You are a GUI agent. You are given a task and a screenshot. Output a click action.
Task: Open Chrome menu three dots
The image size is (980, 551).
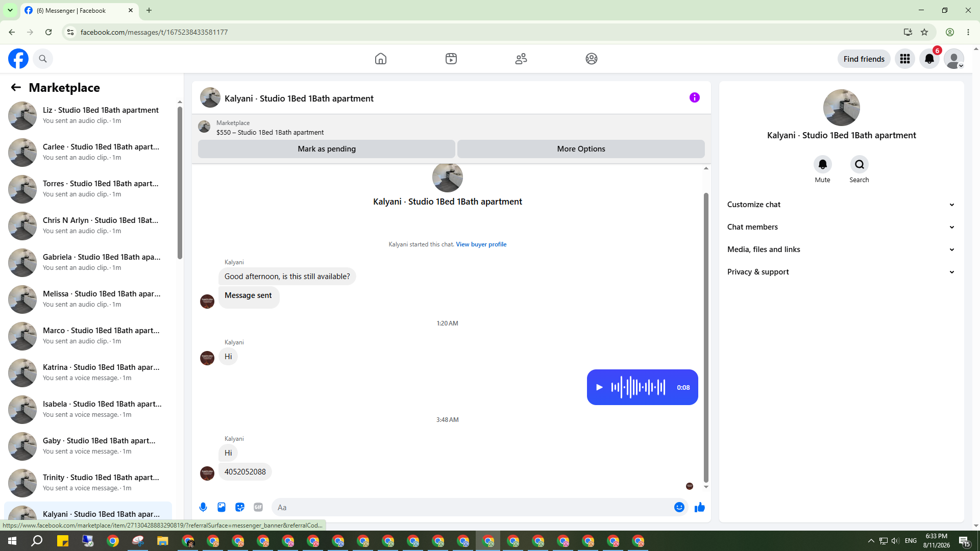tap(968, 32)
